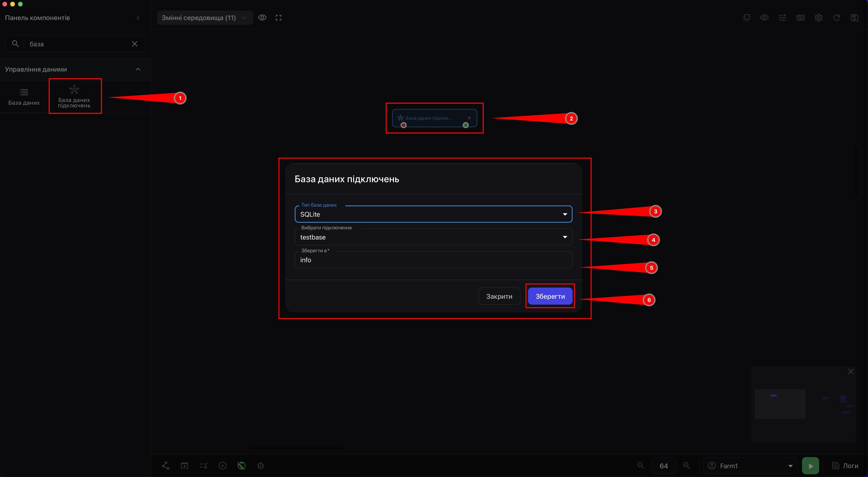Click the bug debug icon in the bottom bar
Image resolution: width=868 pixels, height=477 pixels.
(x=260, y=465)
